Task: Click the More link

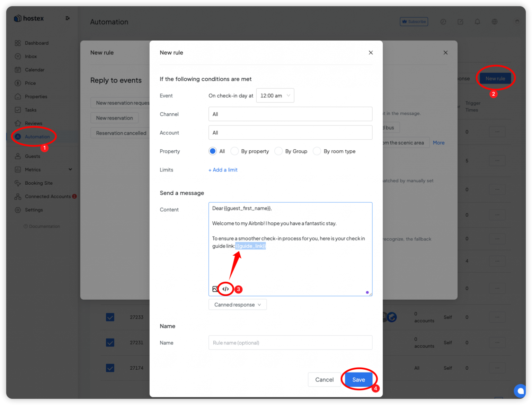Action: 438,143
